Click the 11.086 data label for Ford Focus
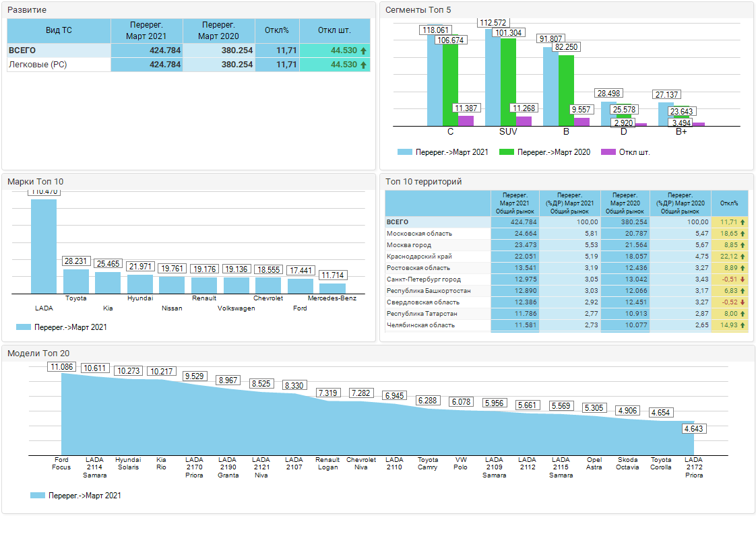 point(63,367)
